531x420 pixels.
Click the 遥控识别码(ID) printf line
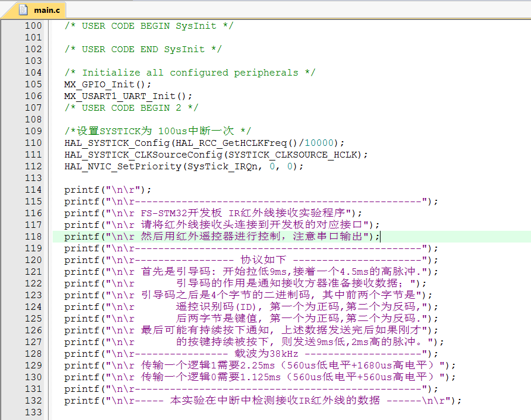pyautogui.click(x=251, y=307)
